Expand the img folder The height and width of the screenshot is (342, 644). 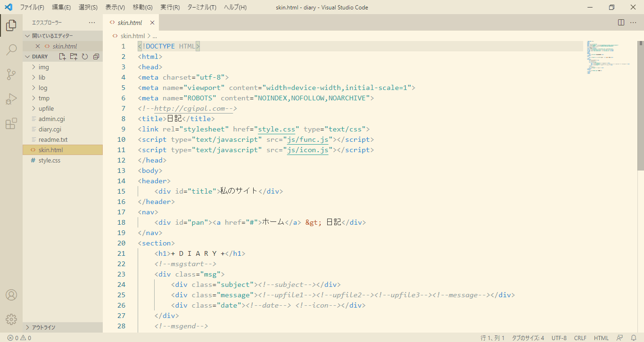(63, 67)
